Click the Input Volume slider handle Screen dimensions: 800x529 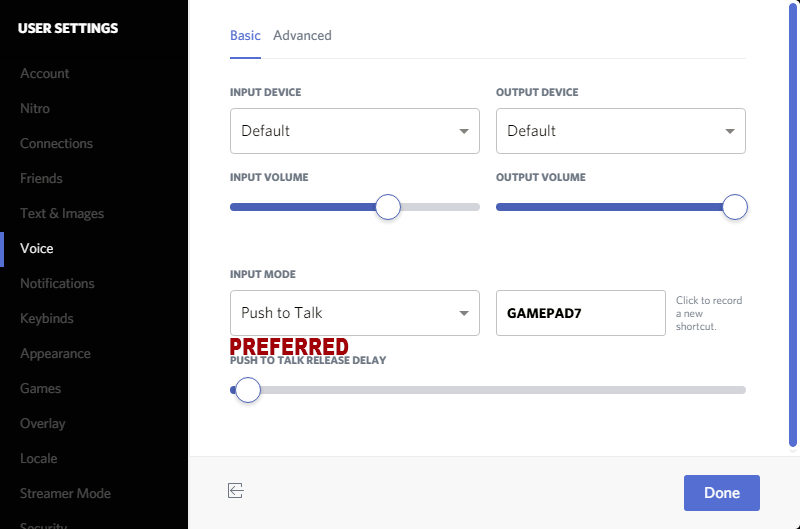388,207
